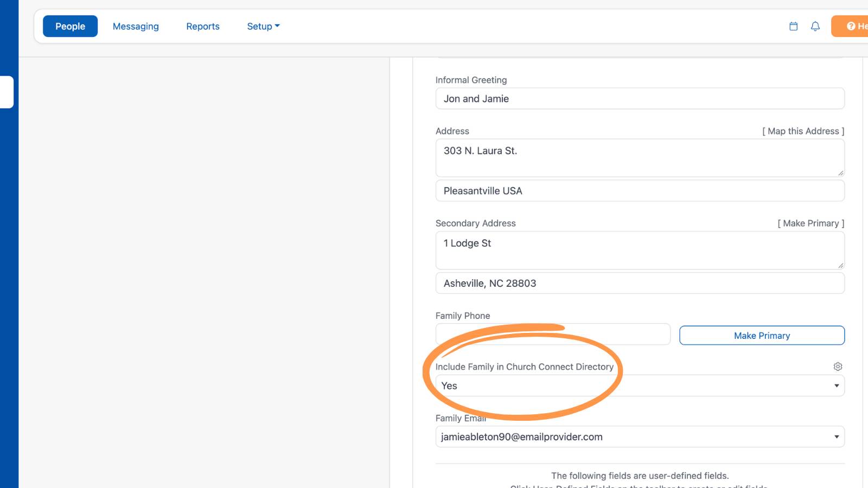Open the notifications bell icon

[x=815, y=26]
